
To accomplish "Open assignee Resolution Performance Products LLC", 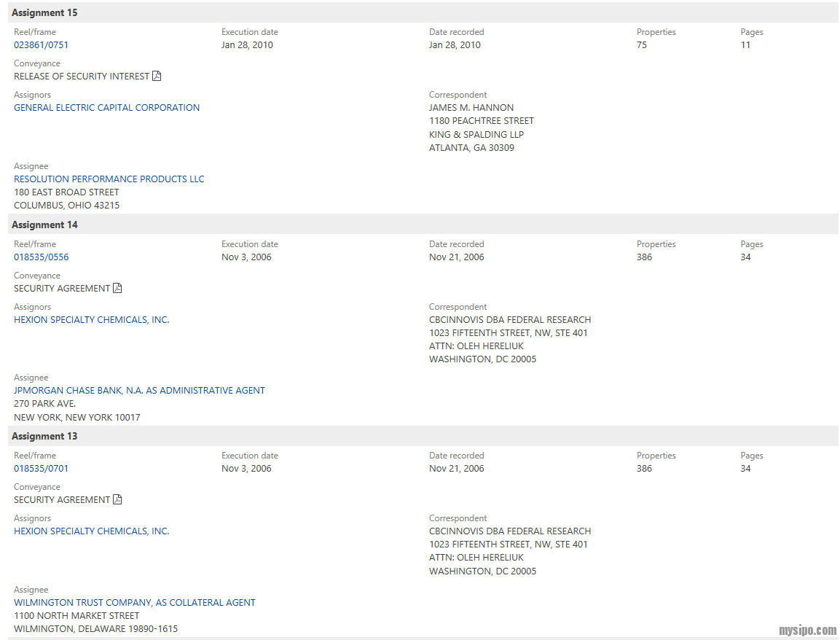I will click(109, 179).
